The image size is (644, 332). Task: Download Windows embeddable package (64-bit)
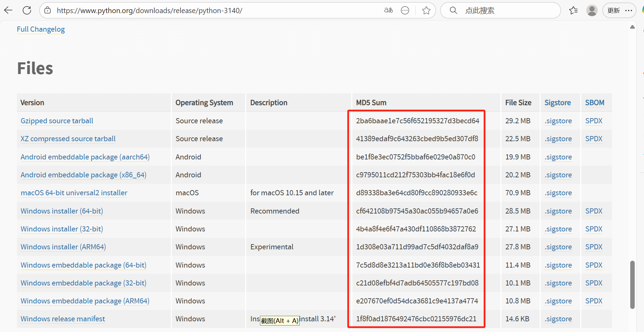[x=83, y=265]
